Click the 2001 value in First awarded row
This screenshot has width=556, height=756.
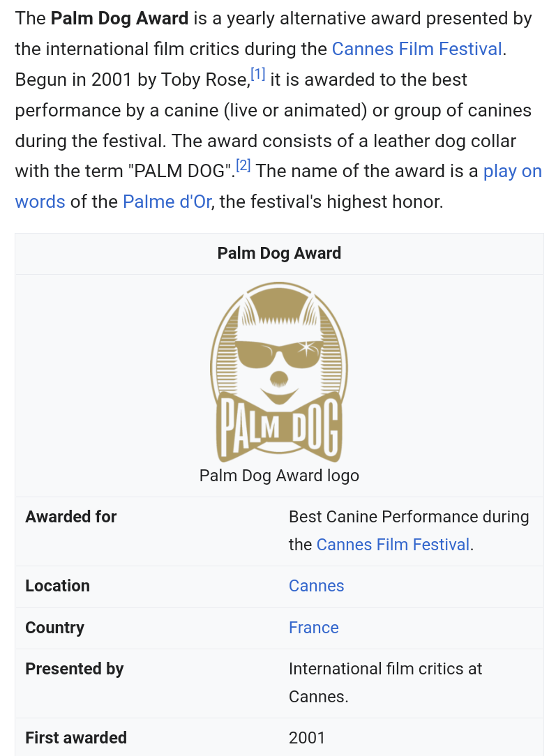pyautogui.click(x=307, y=738)
